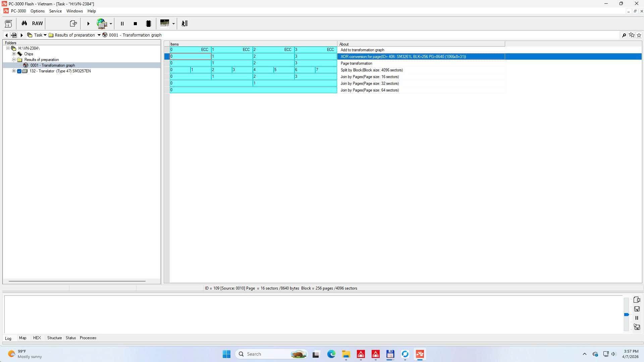
Task: Expand the 132 - Translator node
Action: 14,71
